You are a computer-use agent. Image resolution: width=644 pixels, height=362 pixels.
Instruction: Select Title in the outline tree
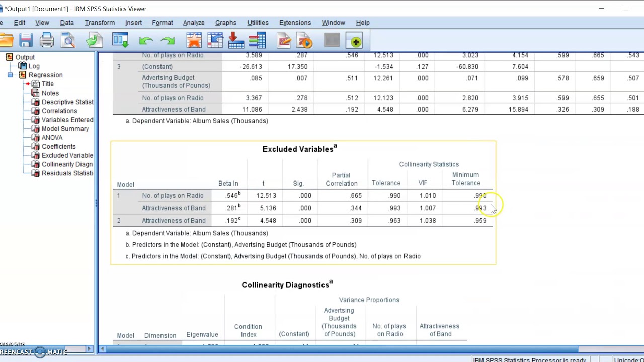click(48, 84)
